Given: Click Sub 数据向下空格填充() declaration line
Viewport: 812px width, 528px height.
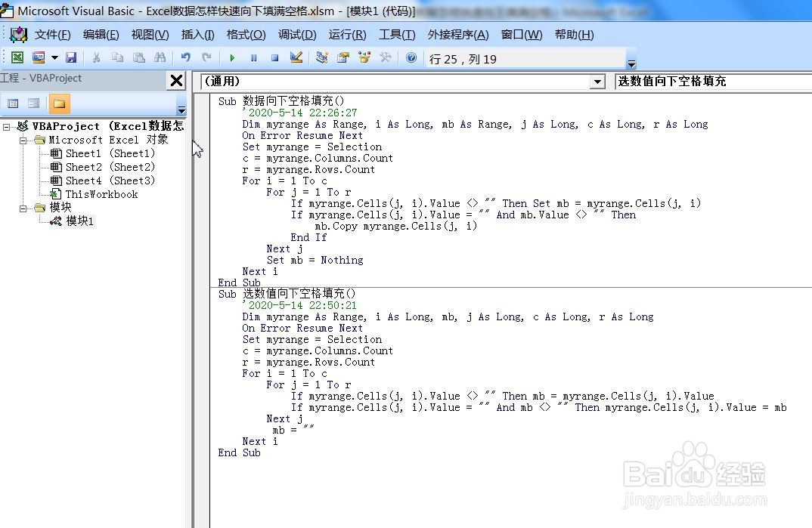Looking at the screenshot, I should (x=281, y=101).
